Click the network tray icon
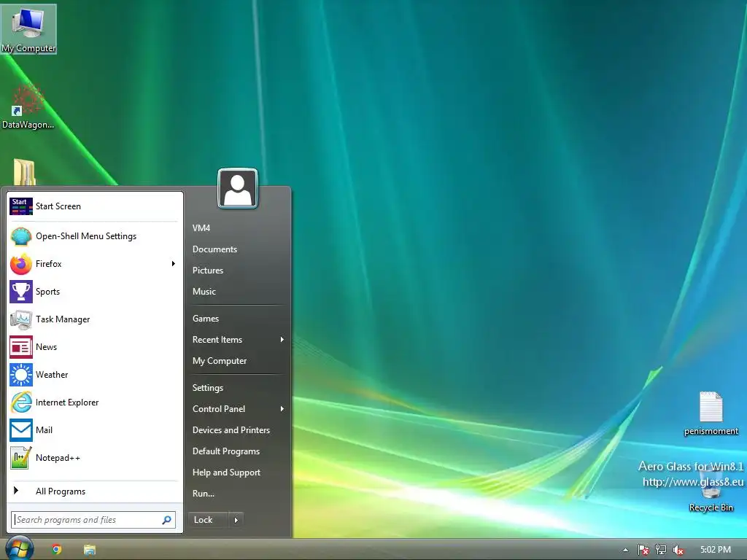The height and width of the screenshot is (560, 747). [x=661, y=550]
